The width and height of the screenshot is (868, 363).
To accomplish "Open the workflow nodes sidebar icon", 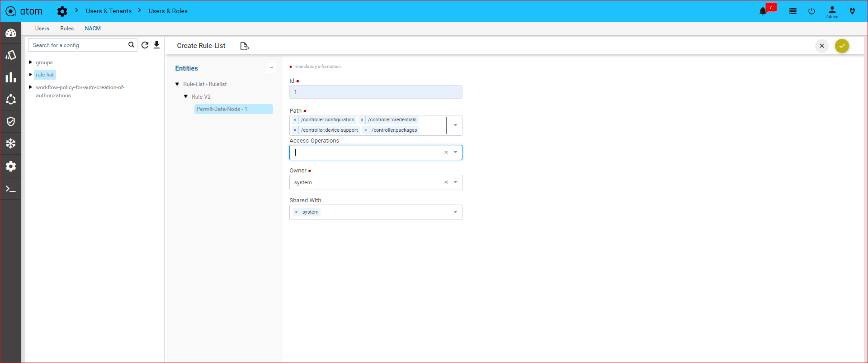I will 11,100.
